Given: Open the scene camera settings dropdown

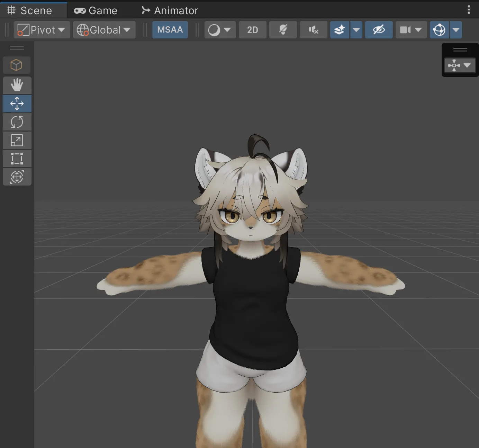Looking at the screenshot, I should click(411, 30).
